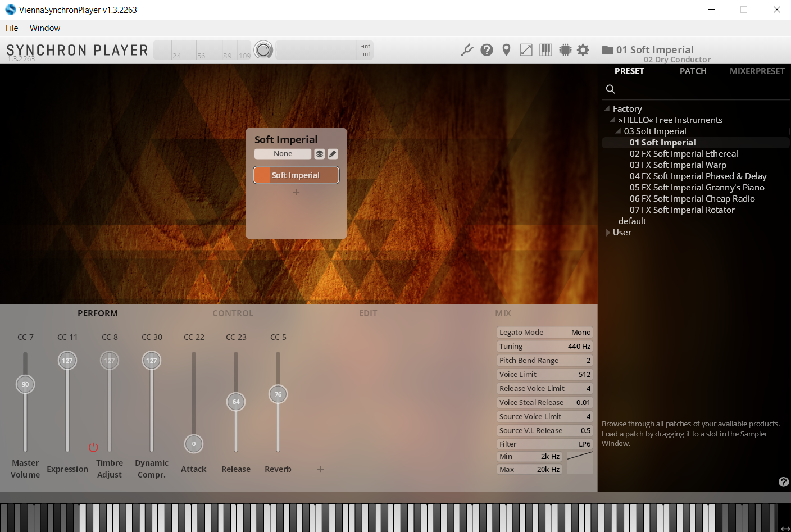Image resolution: width=791 pixels, height=532 pixels.
Task: Click the resize window arrow icon
Action: [x=526, y=50]
